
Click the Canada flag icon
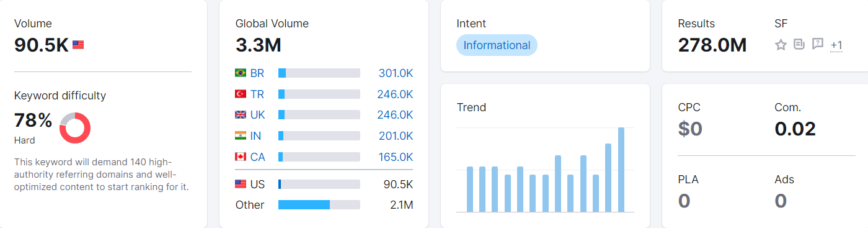(241, 157)
